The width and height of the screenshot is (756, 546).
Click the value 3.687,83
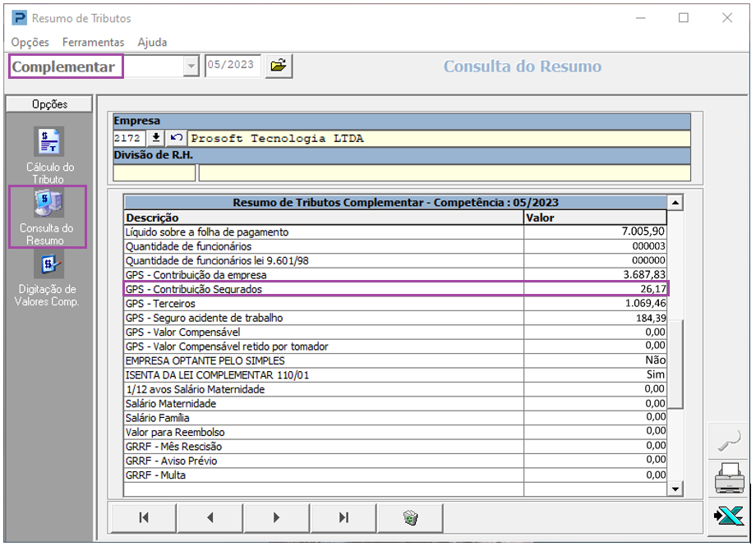(x=644, y=275)
